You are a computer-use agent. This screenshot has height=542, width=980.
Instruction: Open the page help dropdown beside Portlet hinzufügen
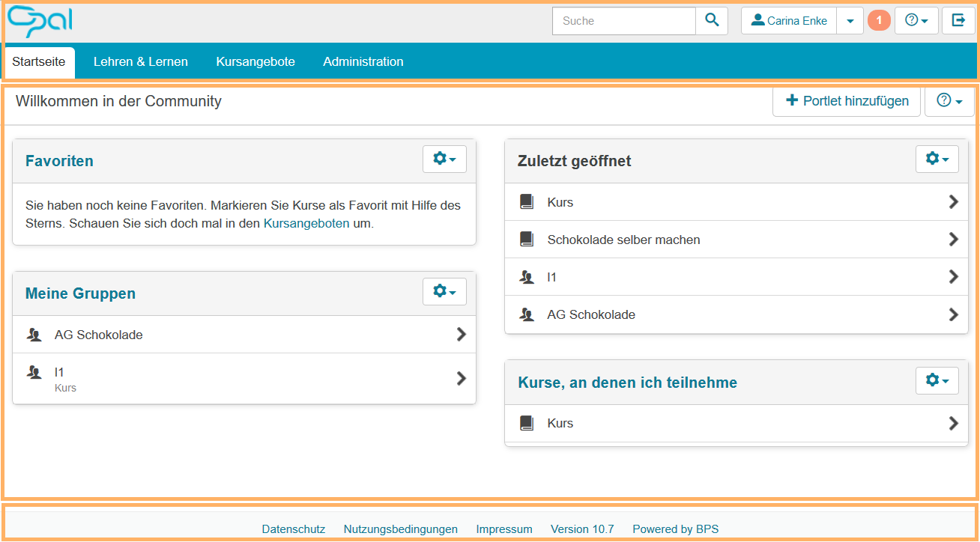point(949,101)
